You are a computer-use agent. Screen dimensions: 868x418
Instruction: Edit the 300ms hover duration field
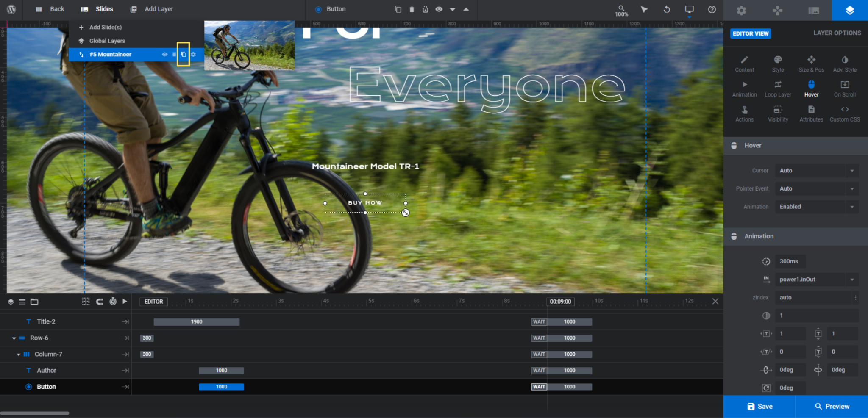(x=790, y=261)
